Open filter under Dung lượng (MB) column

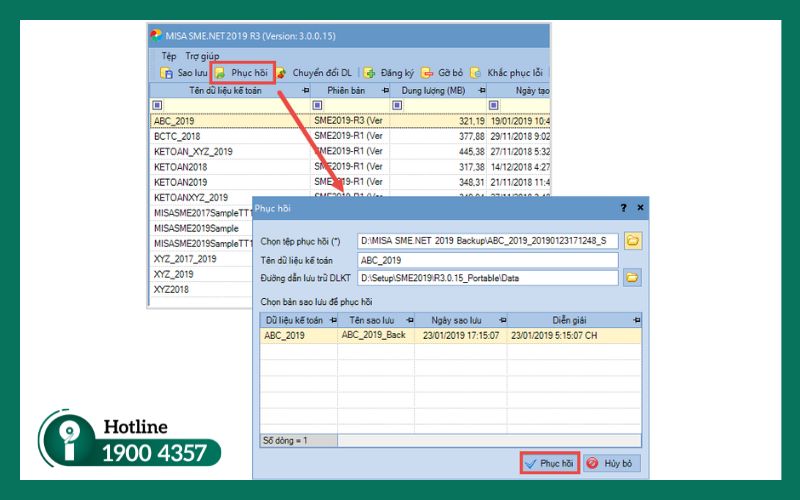point(397,105)
